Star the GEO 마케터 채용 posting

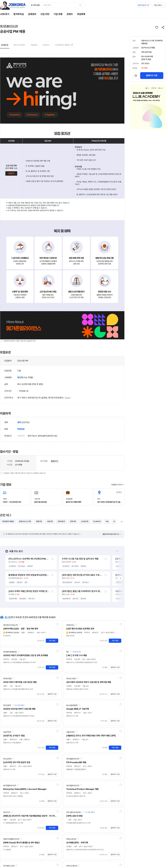(x=52, y=591)
